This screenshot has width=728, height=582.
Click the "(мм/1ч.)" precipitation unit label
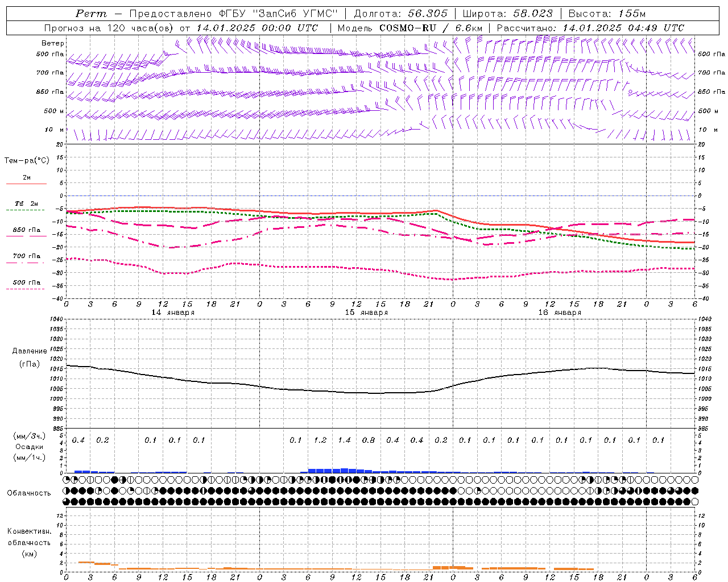(30, 458)
